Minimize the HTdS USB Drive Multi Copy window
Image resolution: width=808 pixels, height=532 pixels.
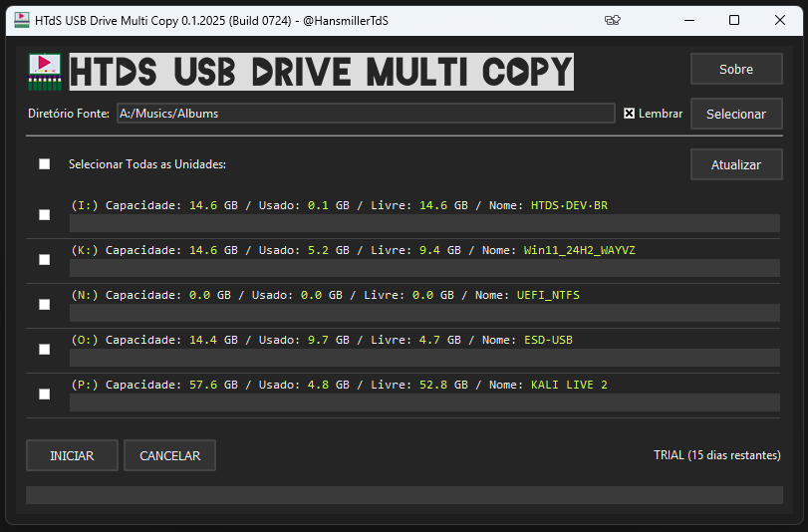pos(689,20)
